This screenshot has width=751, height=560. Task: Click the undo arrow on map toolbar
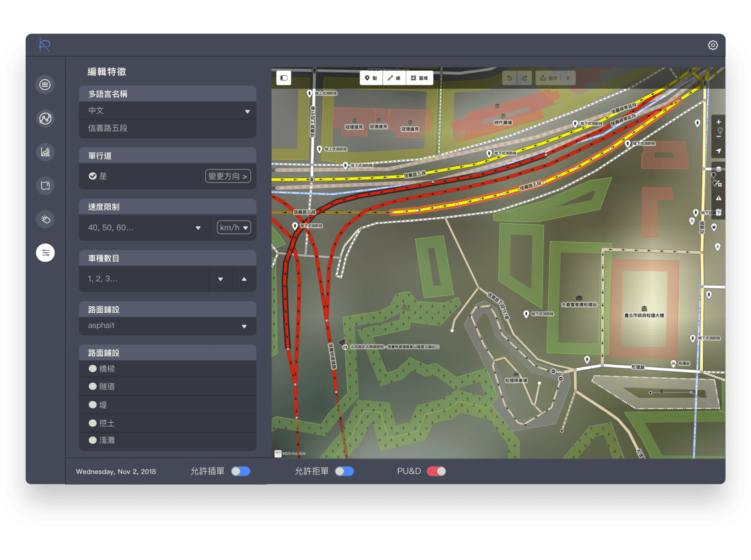pos(509,78)
